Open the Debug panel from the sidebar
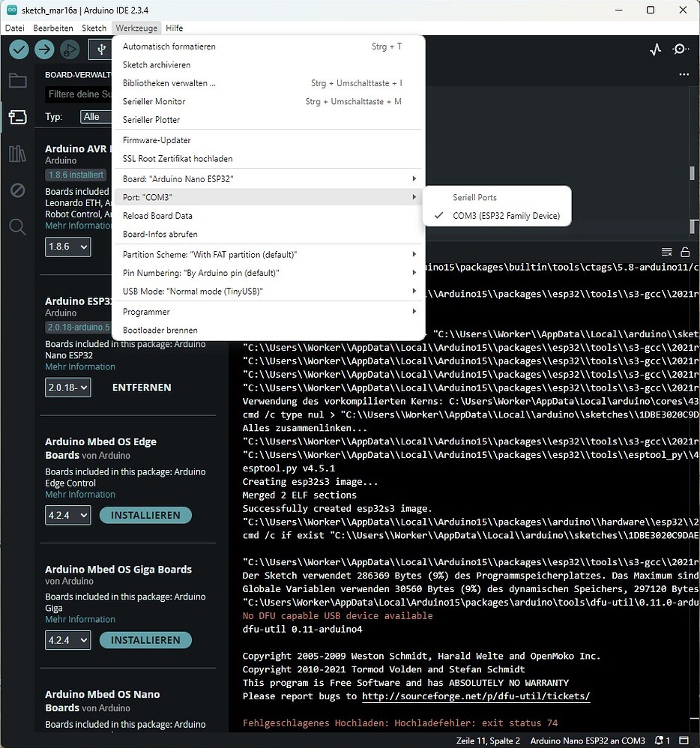 18,190
